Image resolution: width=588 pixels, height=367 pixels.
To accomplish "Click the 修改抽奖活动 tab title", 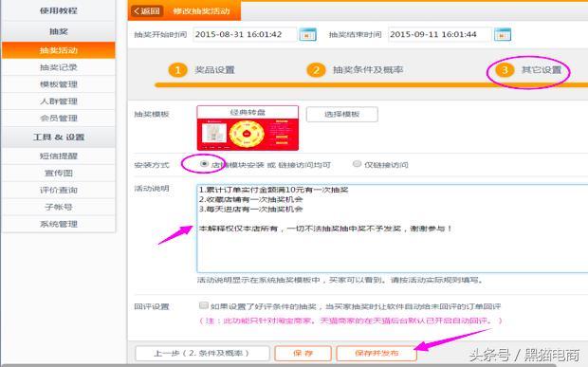I will tap(201, 10).
